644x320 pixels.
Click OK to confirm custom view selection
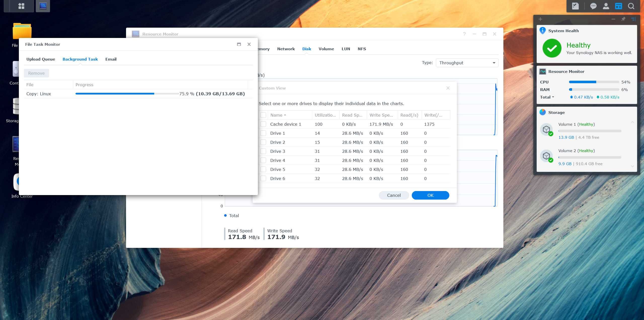[x=430, y=195]
